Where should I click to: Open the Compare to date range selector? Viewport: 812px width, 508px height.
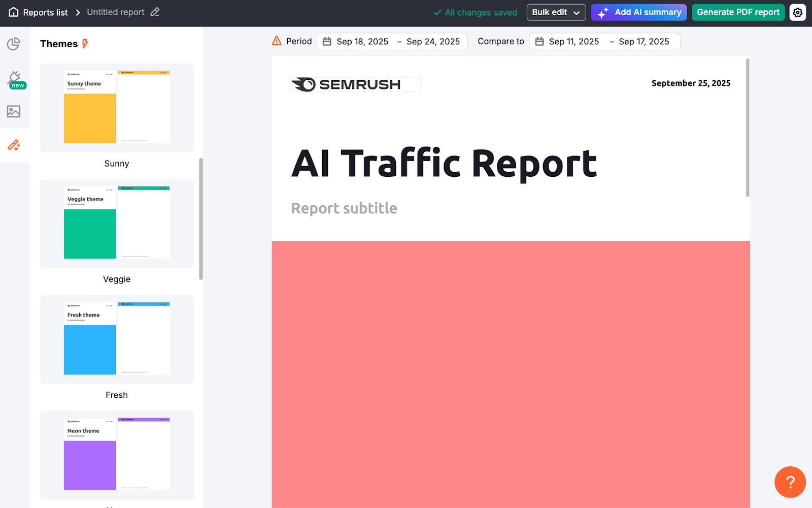point(604,41)
